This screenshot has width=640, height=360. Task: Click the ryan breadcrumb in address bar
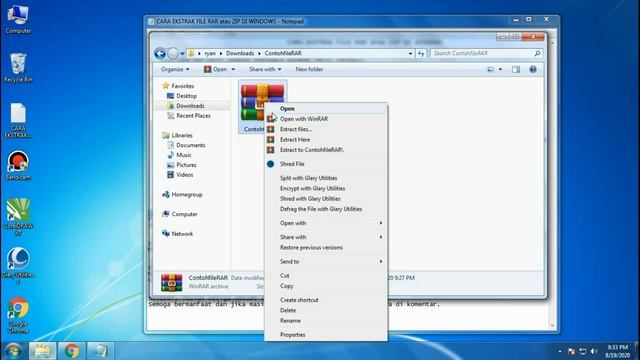click(210, 53)
